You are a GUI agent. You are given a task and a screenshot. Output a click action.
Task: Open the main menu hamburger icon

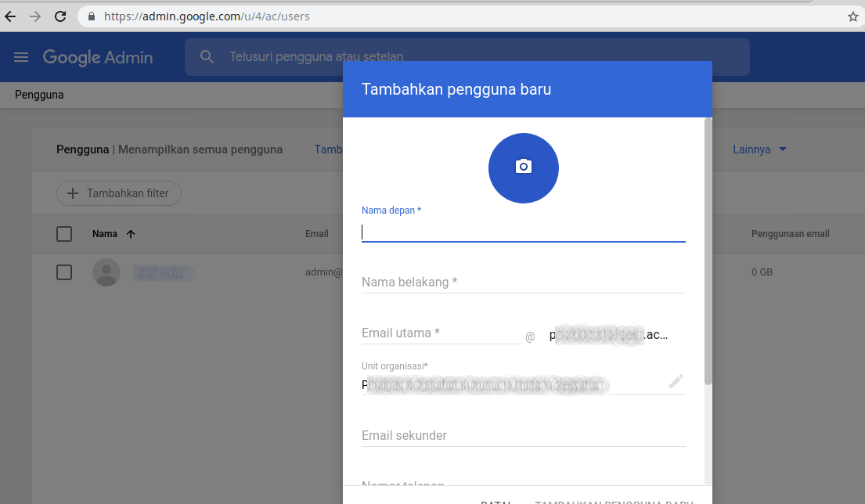(x=21, y=57)
